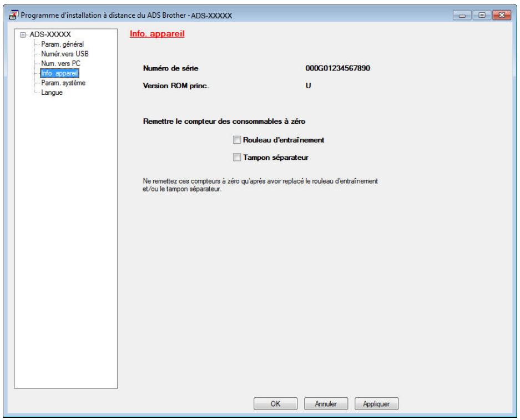The image size is (520, 420).
Task: Click the Numéro de série label
Action: [170, 68]
